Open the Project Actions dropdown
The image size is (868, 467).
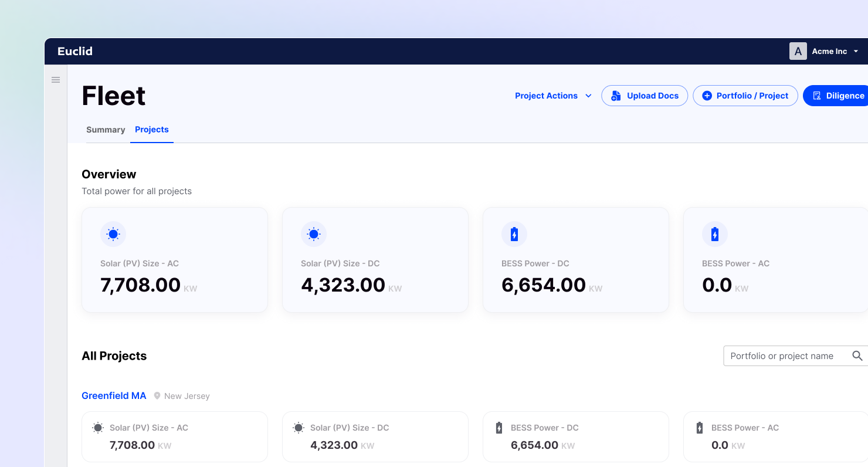coord(553,96)
